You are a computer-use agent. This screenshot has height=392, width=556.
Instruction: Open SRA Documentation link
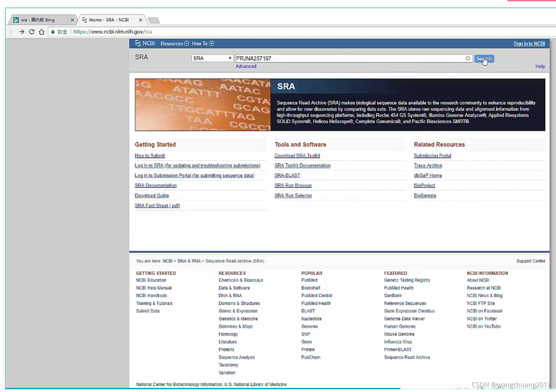[156, 185]
